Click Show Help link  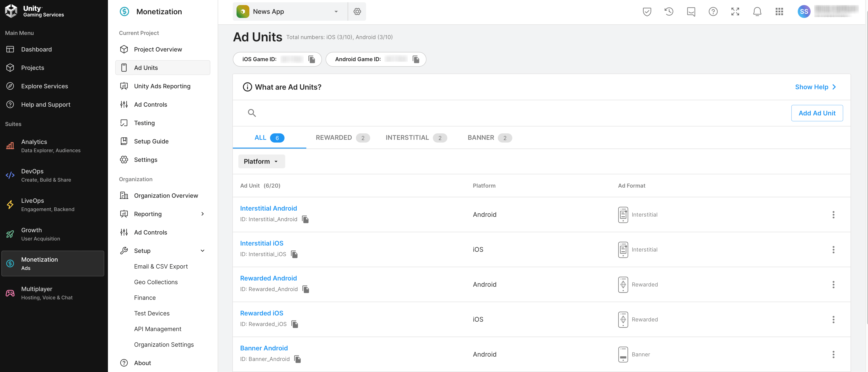click(x=815, y=87)
